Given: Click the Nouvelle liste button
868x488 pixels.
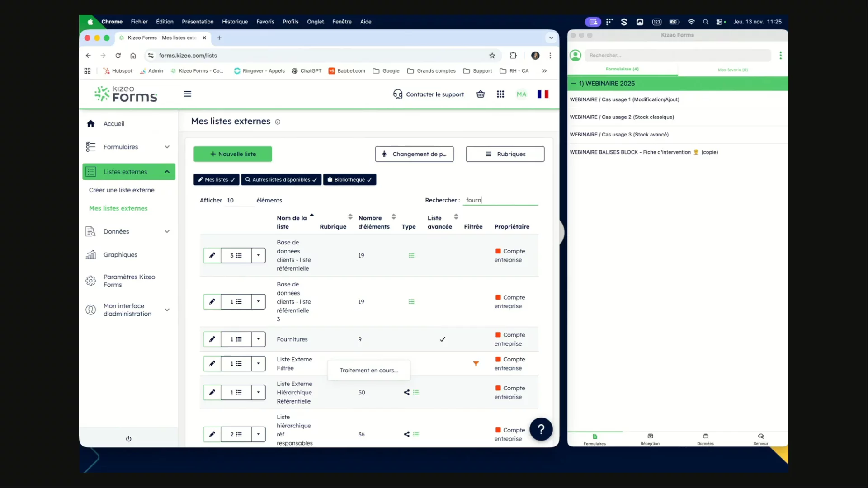Looking at the screenshot, I should click(x=233, y=154).
